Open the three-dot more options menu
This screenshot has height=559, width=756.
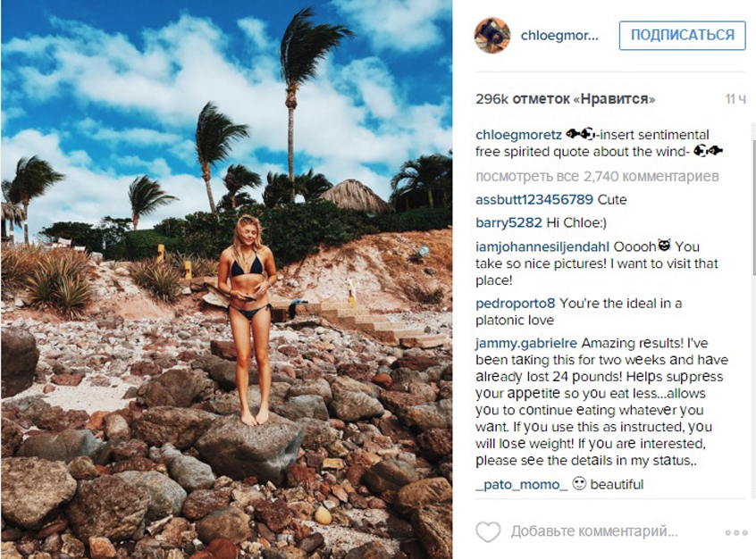click(x=735, y=532)
